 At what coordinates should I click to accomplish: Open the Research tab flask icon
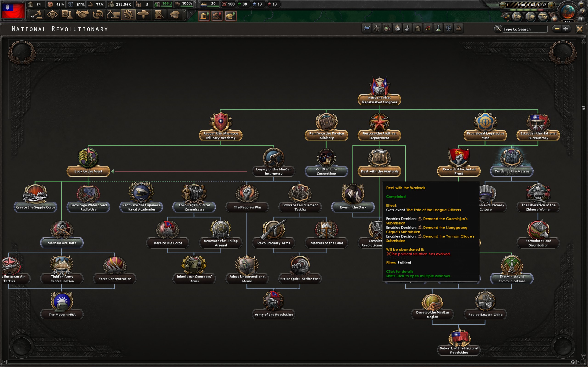(67, 15)
